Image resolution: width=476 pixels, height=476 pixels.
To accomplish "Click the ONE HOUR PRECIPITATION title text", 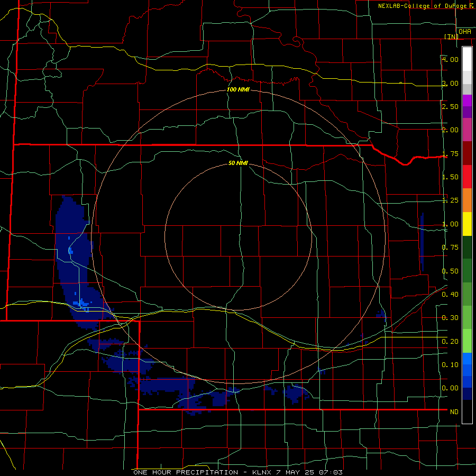I will (x=186, y=472).
